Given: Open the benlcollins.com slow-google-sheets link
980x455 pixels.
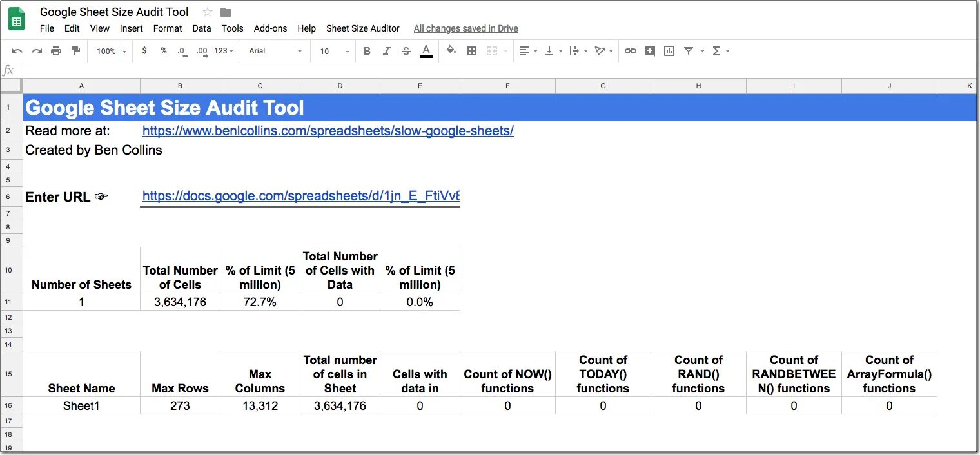Looking at the screenshot, I should point(328,131).
